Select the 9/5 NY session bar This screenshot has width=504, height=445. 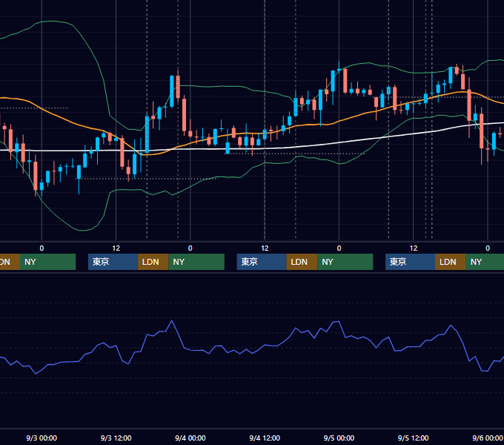[x=485, y=262]
